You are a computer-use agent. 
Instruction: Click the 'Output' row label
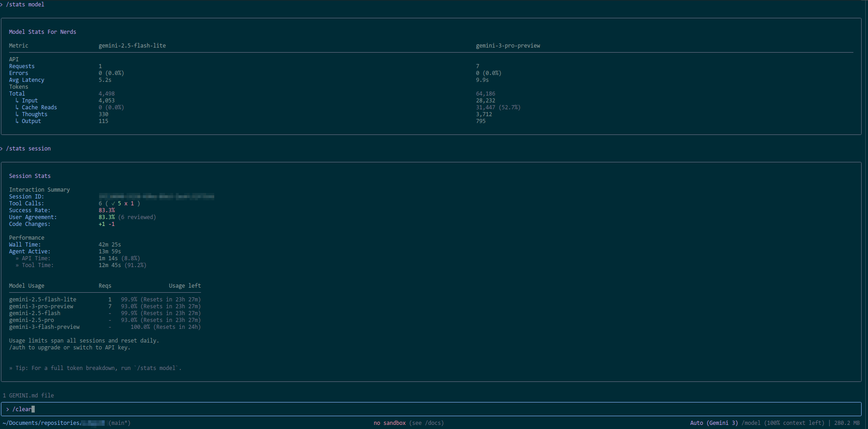(x=32, y=121)
